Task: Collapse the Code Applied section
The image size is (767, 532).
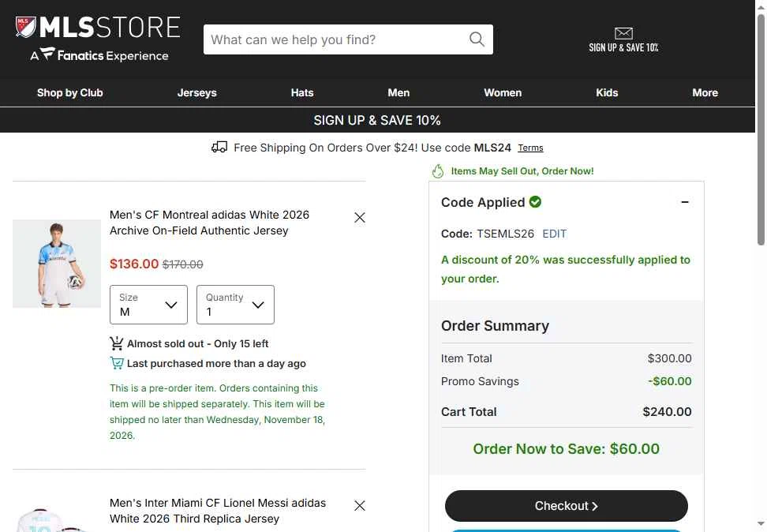Action: tap(685, 201)
